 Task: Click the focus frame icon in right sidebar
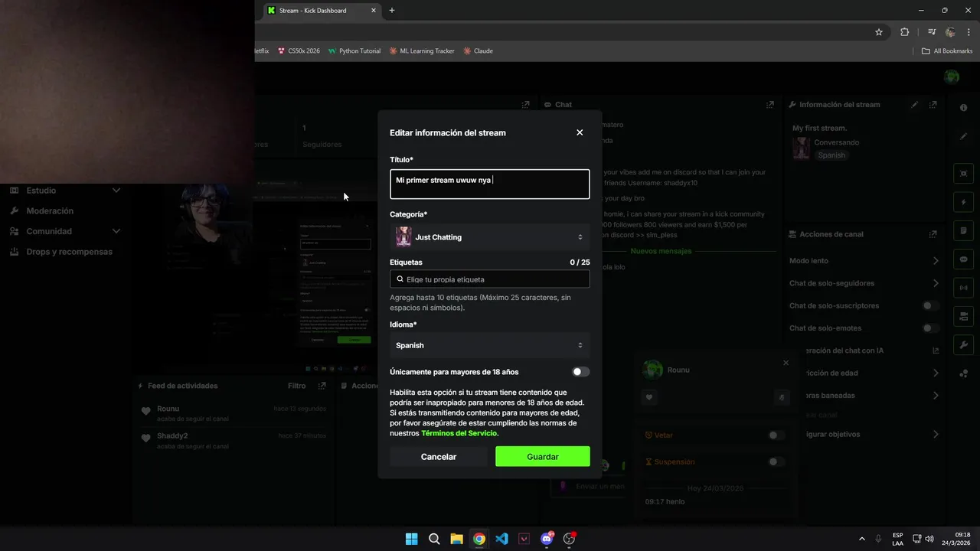pos(963,174)
